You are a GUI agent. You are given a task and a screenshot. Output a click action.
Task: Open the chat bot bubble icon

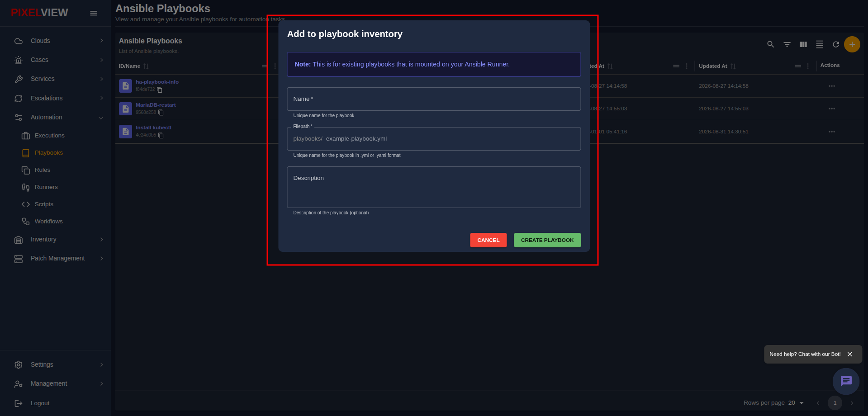[x=846, y=381]
